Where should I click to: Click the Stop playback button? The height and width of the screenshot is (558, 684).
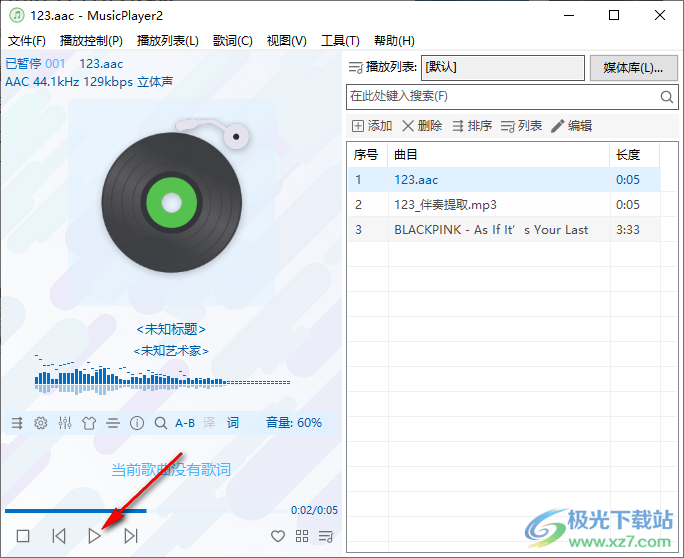pyautogui.click(x=23, y=536)
